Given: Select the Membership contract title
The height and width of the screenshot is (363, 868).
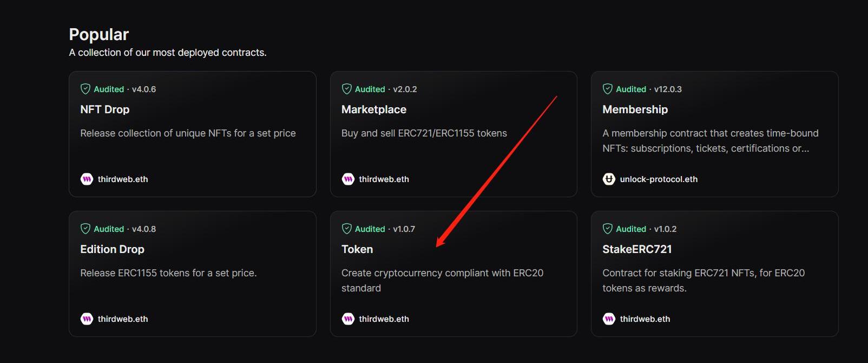Looking at the screenshot, I should [635, 109].
